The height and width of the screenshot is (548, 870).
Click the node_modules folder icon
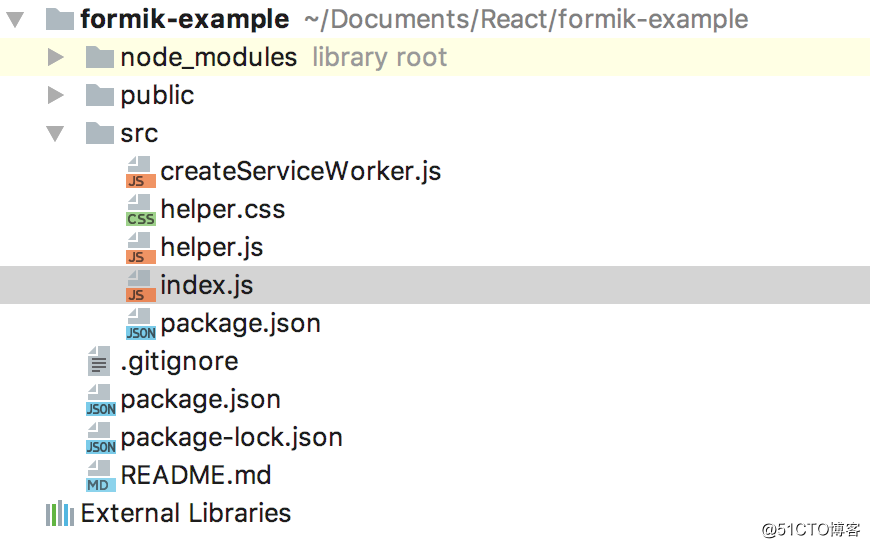coord(100,57)
